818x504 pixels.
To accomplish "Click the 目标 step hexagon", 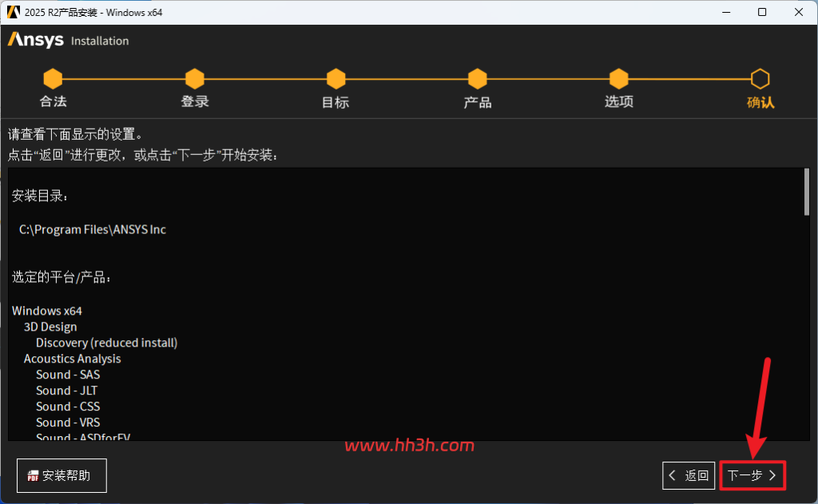I will (x=336, y=79).
